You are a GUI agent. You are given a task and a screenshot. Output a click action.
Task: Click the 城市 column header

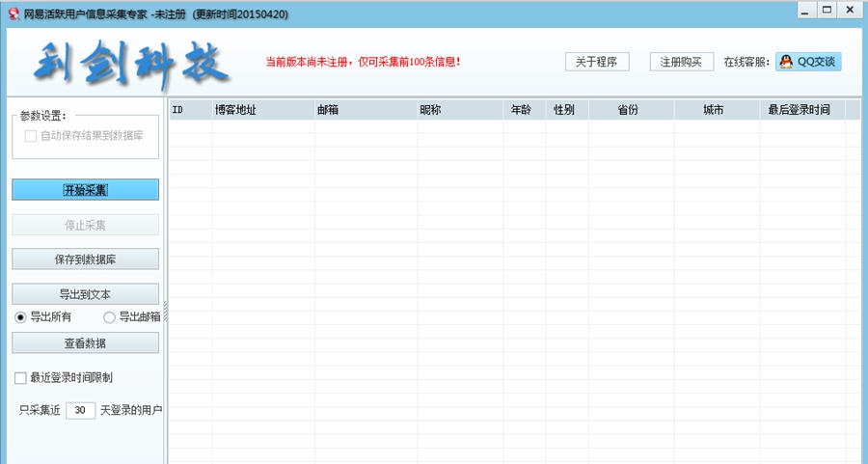717,110
